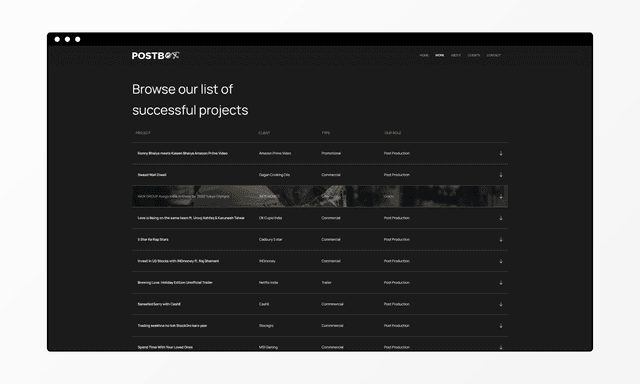640x384 pixels.
Task: Click the 'OK Cupid India' client cell
Action: [270, 218]
